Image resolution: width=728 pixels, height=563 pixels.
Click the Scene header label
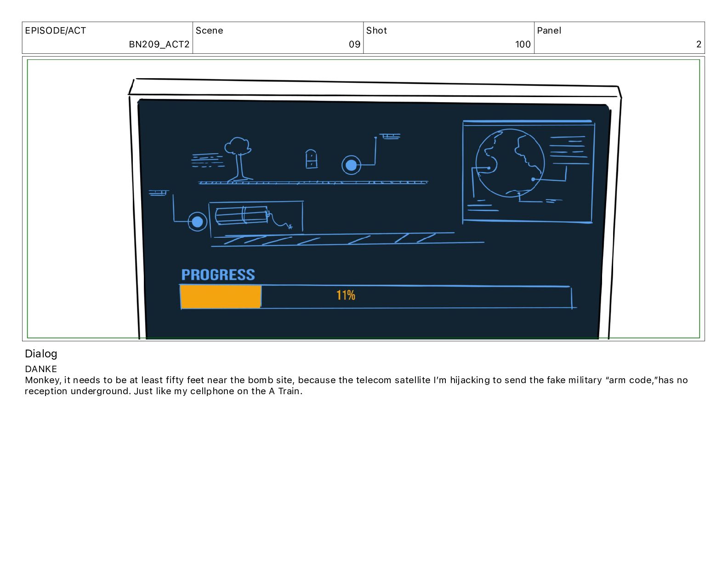coord(210,30)
